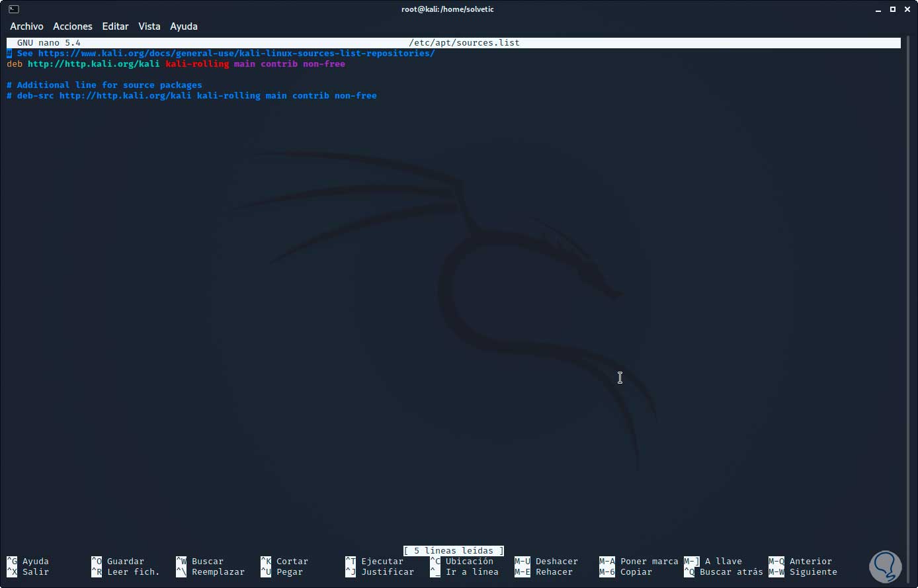The height and width of the screenshot is (588, 918).
Task: Click the '^J Justificar' nano shortcut
Action: click(380, 572)
